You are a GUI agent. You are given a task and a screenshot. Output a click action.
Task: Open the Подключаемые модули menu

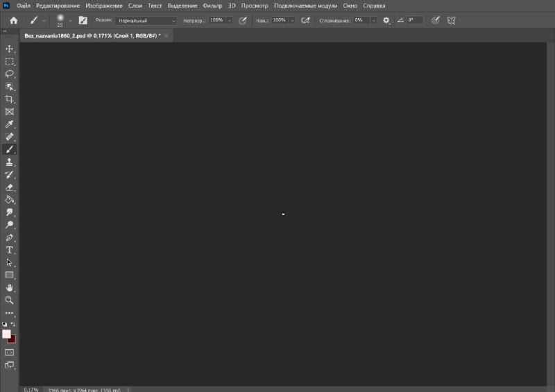click(305, 6)
